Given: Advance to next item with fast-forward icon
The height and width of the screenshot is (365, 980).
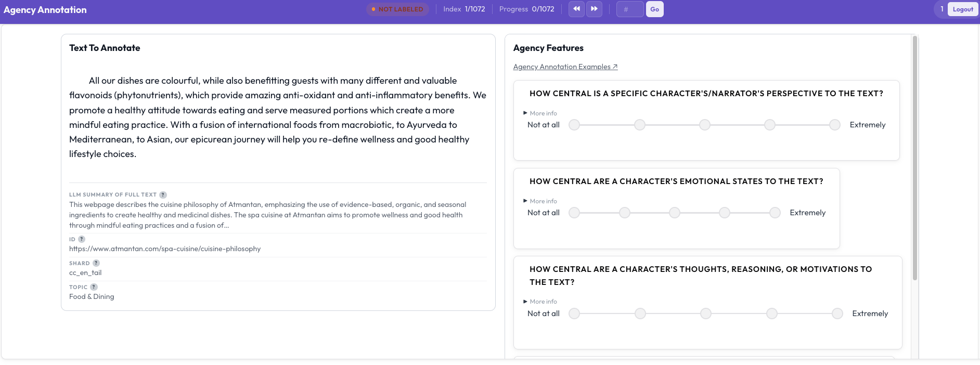Looking at the screenshot, I should coord(594,9).
